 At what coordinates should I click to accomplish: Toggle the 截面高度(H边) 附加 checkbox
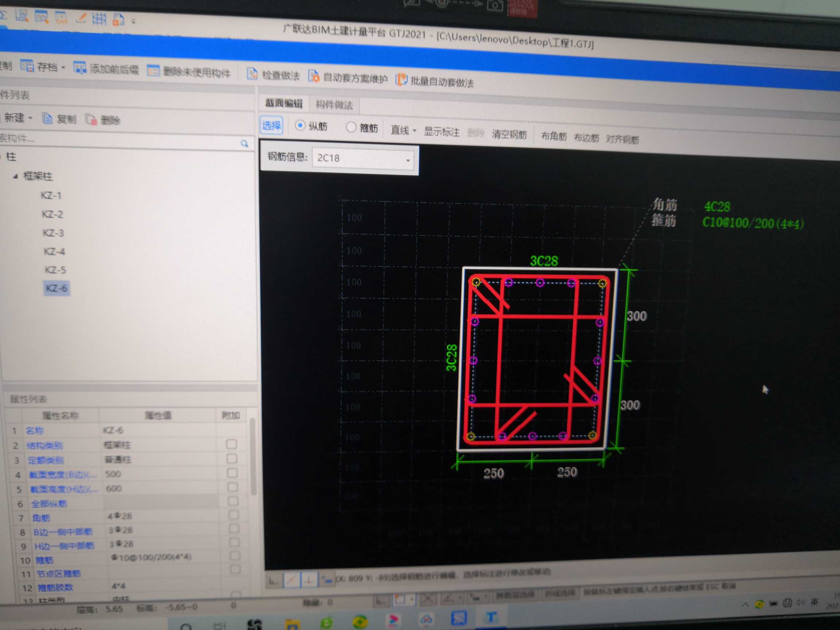point(232,487)
